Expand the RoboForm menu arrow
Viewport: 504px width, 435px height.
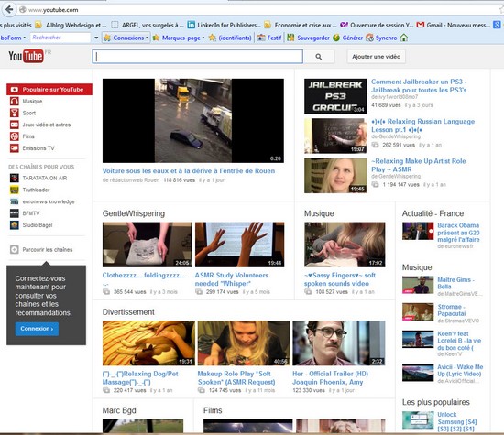(25, 38)
